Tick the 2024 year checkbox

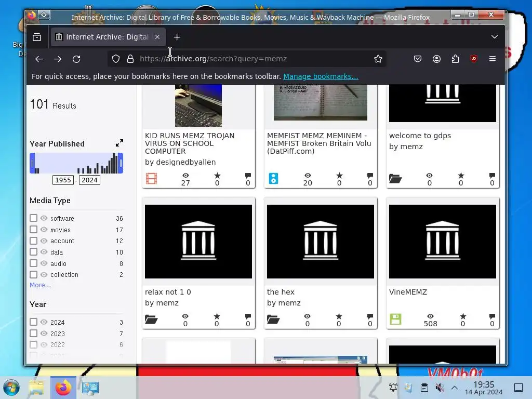click(33, 322)
